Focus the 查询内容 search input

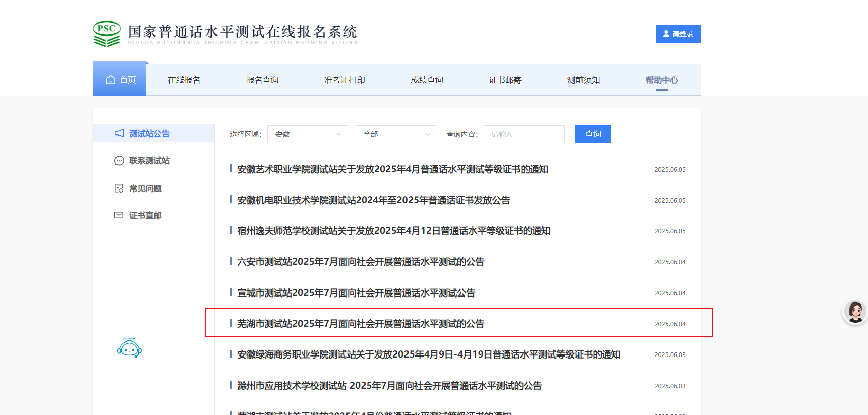[524, 134]
